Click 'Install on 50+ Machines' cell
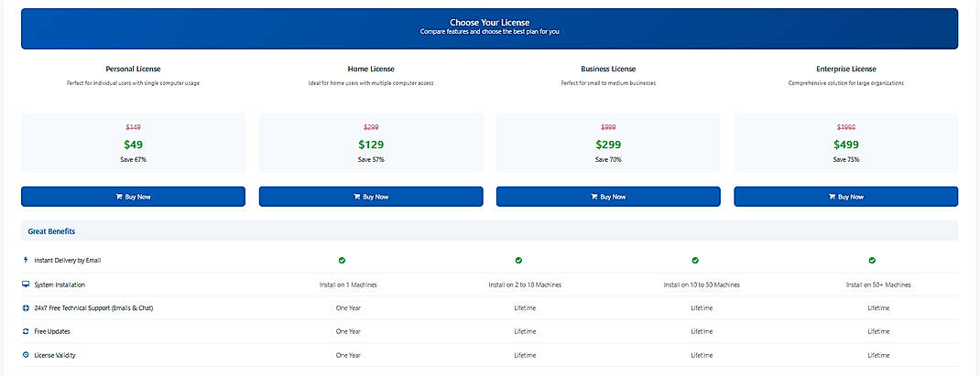The height and width of the screenshot is (376, 980). [x=878, y=285]
